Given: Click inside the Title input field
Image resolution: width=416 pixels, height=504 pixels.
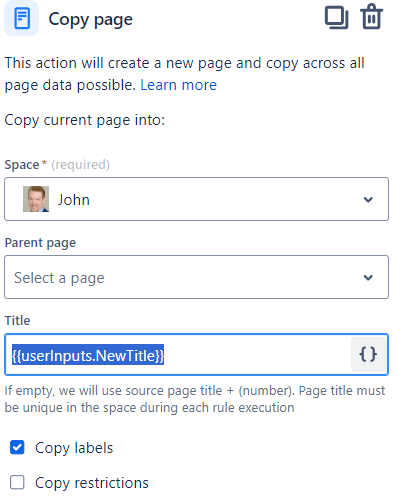Looking at the screenshot, I should click(196, 354).
